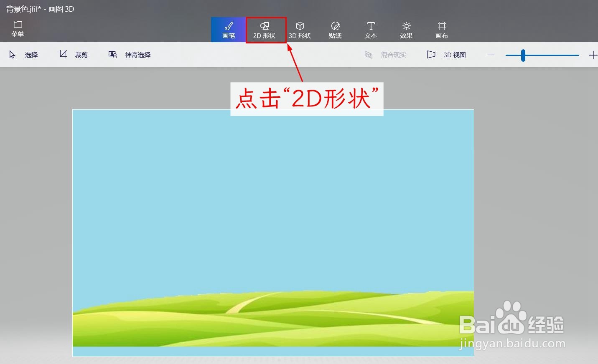Click the 混合现实 mixed reality button

(x=385, y=55)
